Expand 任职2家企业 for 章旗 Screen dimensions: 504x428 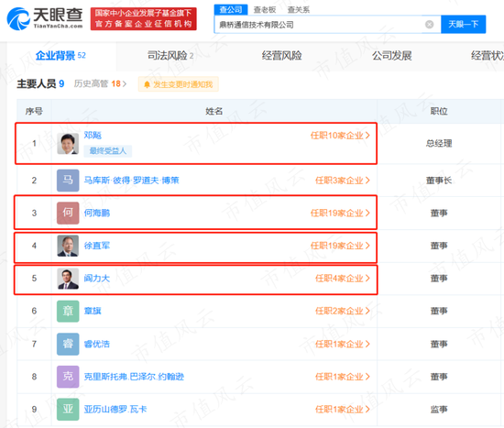pyautogui.click(x=343, y=311)
